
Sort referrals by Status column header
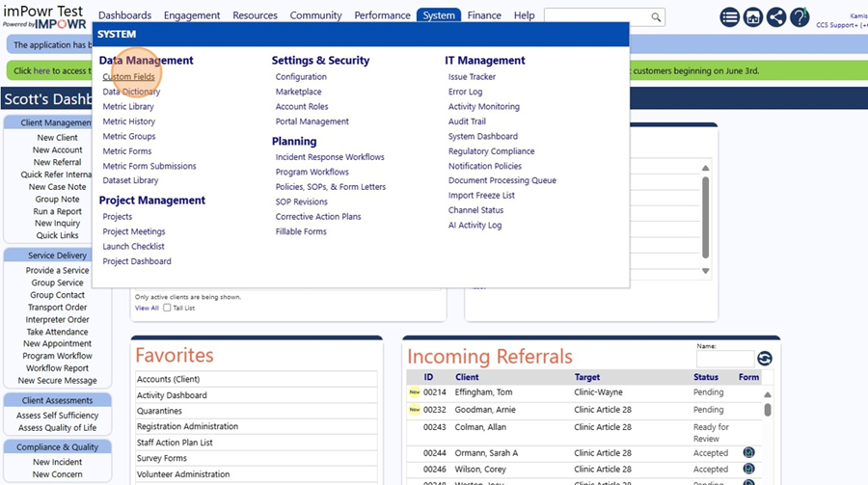706,377
